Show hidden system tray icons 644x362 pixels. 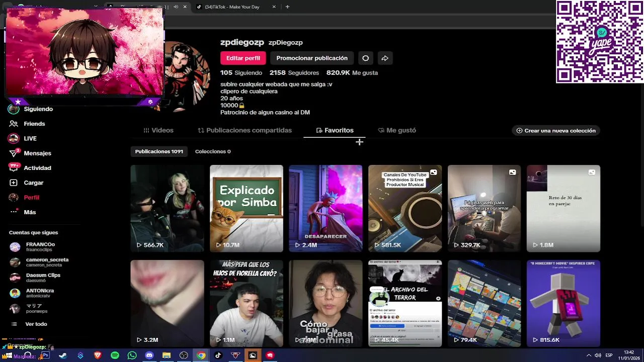coord(589,355)
